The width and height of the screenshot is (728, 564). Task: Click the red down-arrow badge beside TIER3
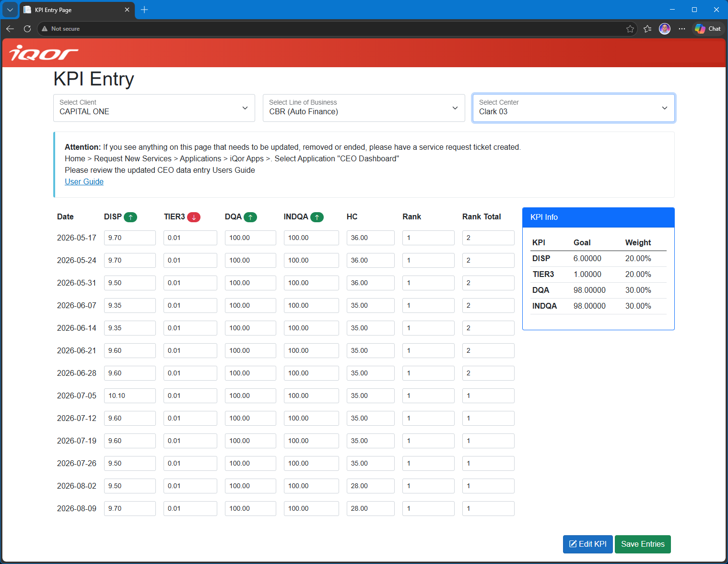[x=194, y=217]
